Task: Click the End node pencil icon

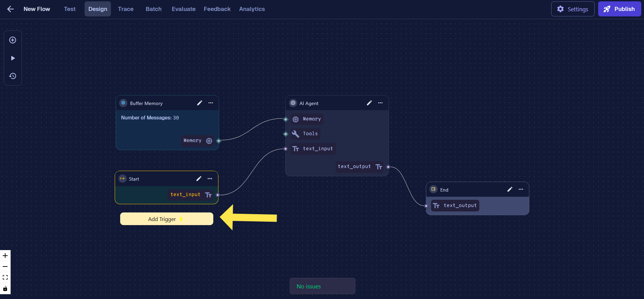Action: point(510,190)
